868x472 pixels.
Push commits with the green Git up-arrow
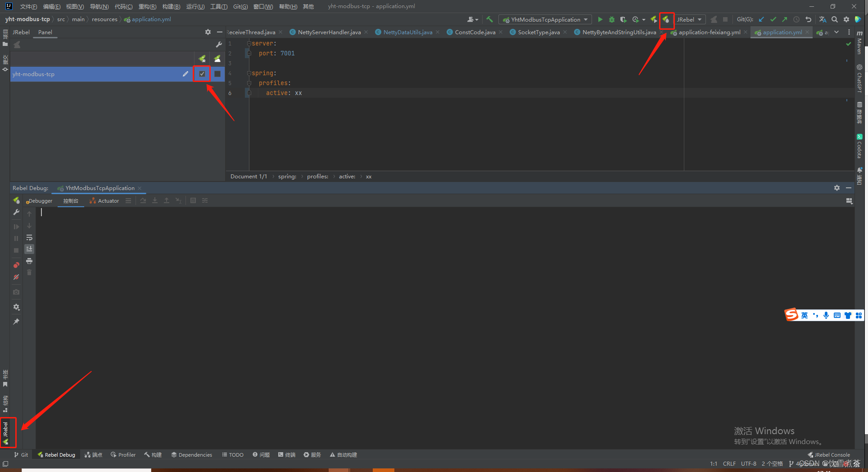tap(785, 19)
